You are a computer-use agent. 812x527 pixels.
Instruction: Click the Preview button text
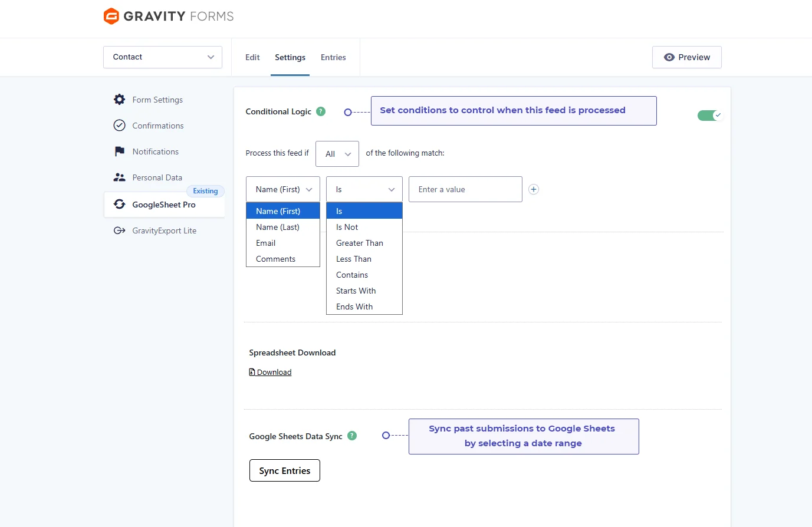[x=694, y=57]
